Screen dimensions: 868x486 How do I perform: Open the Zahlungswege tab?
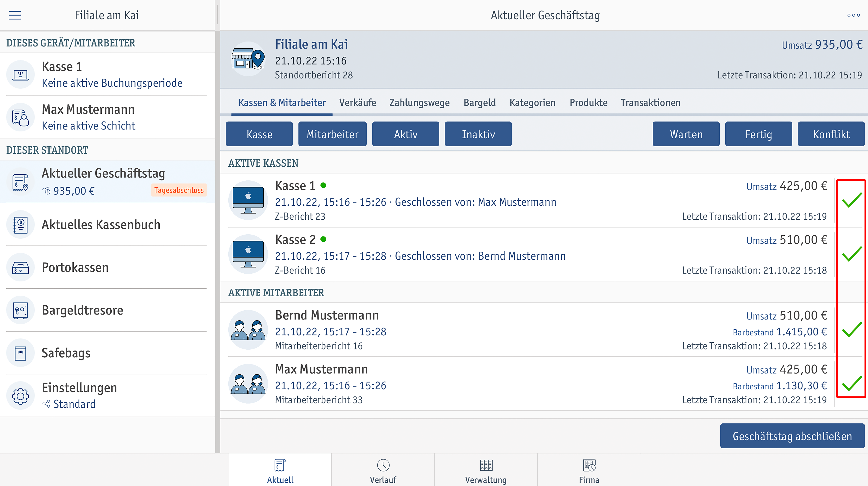(419, 103)
